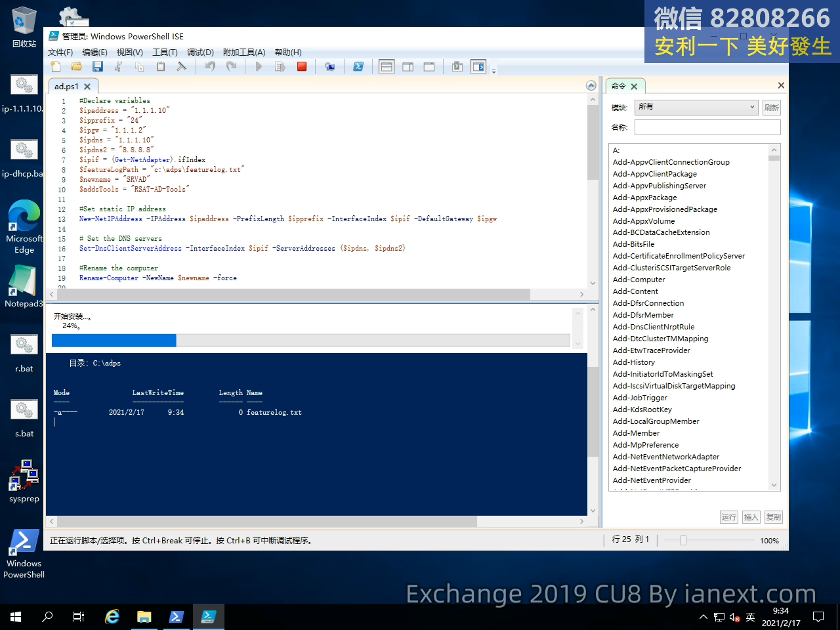The width and height of the screenshot is (840, 630).
Task: Click the 插入 button
Action: 751,517
